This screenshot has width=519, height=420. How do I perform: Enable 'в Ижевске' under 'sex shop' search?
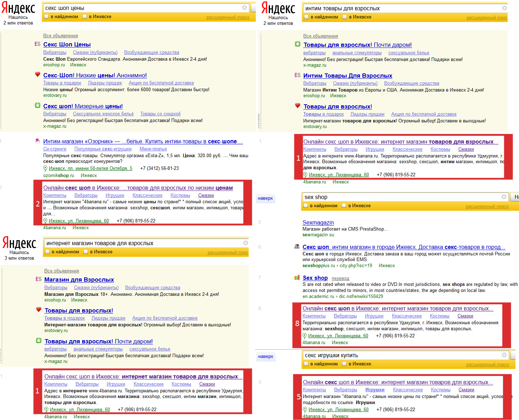click(x=344, y=205)
